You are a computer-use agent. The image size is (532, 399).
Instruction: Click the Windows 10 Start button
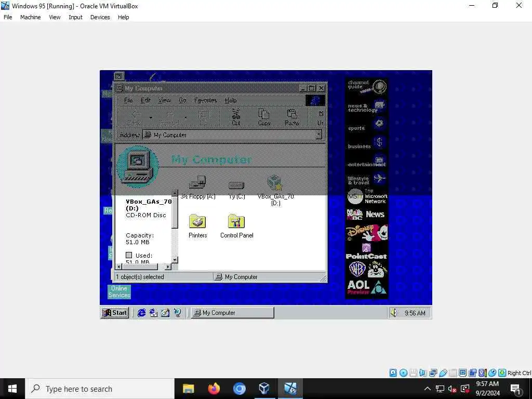[12, 389]
